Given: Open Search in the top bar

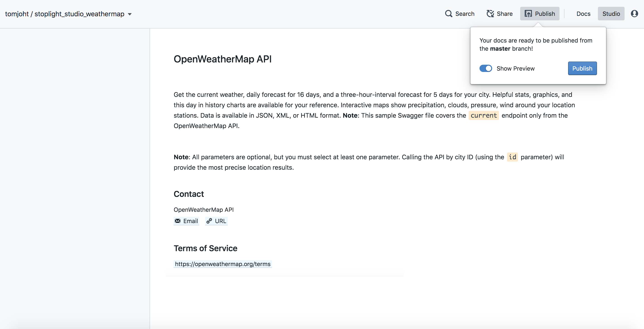Looking at the screenshot, I should tap(460, 14).
